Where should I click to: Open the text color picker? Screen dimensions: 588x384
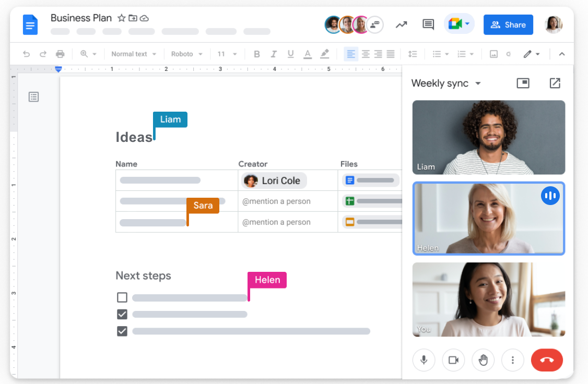click(308, 54)
